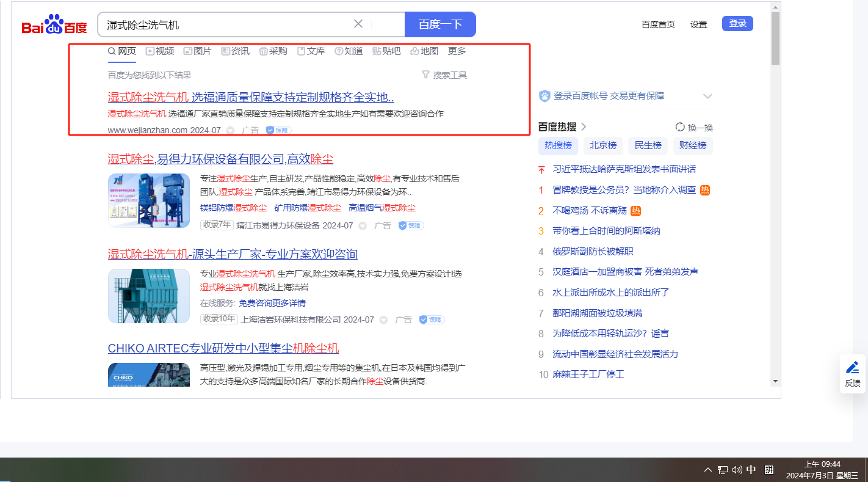Switch to the 视频 tab
This screenshot has height=482, width=868.
pyautogui.click(x=160, y=51)
